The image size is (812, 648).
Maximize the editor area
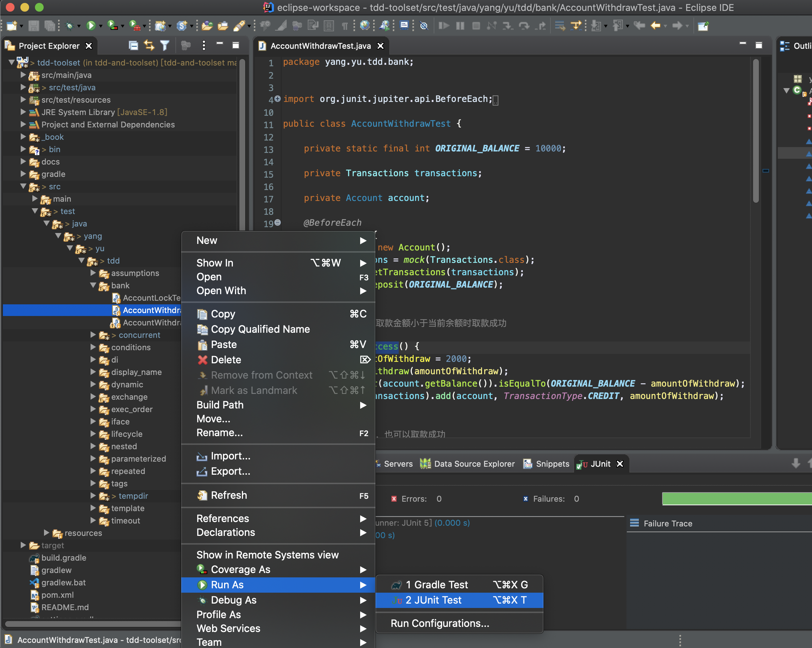[x=759, y=45]
